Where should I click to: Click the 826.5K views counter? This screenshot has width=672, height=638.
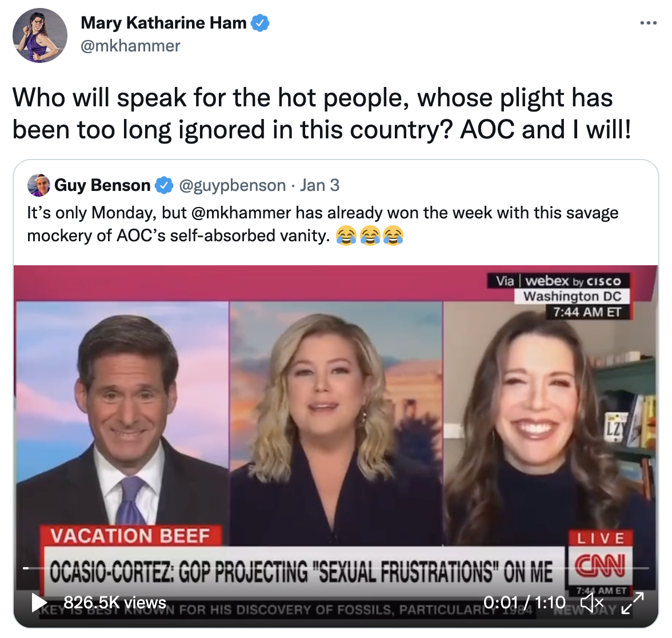pyautogui.click(x=115, y=603)
